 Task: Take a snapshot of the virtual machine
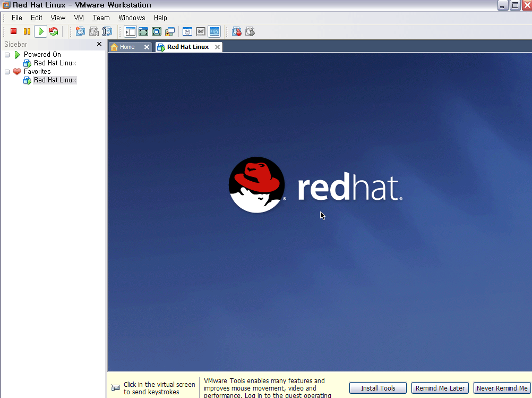click(80, 31)
